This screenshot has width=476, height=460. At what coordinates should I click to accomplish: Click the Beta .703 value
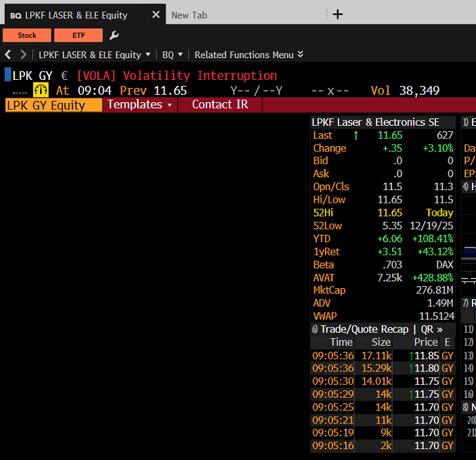pyautogui.click(x=392, y=265)
